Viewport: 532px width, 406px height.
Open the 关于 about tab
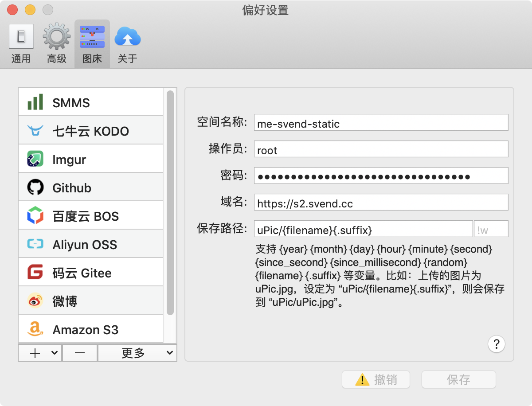(x=128, y=43)
